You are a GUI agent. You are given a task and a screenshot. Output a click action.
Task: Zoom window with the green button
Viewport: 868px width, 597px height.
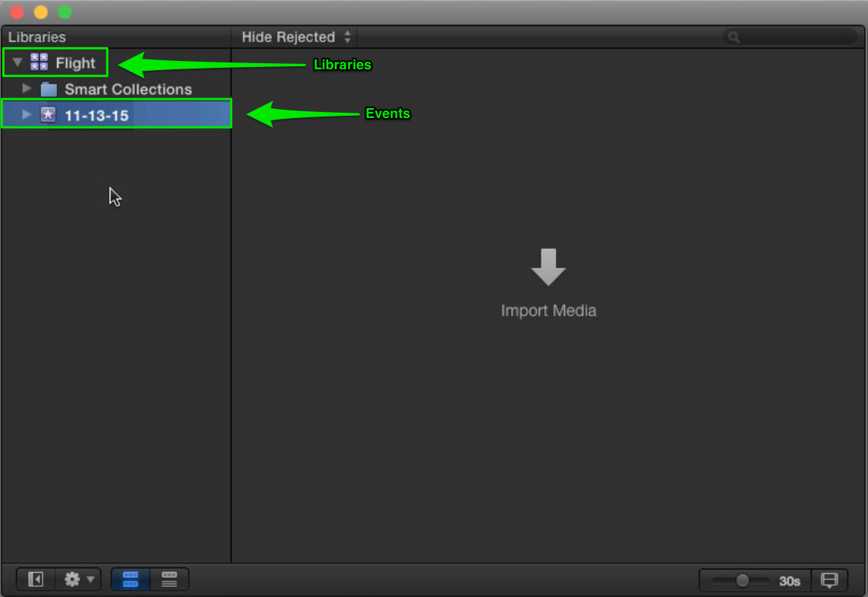pos(65,12)
